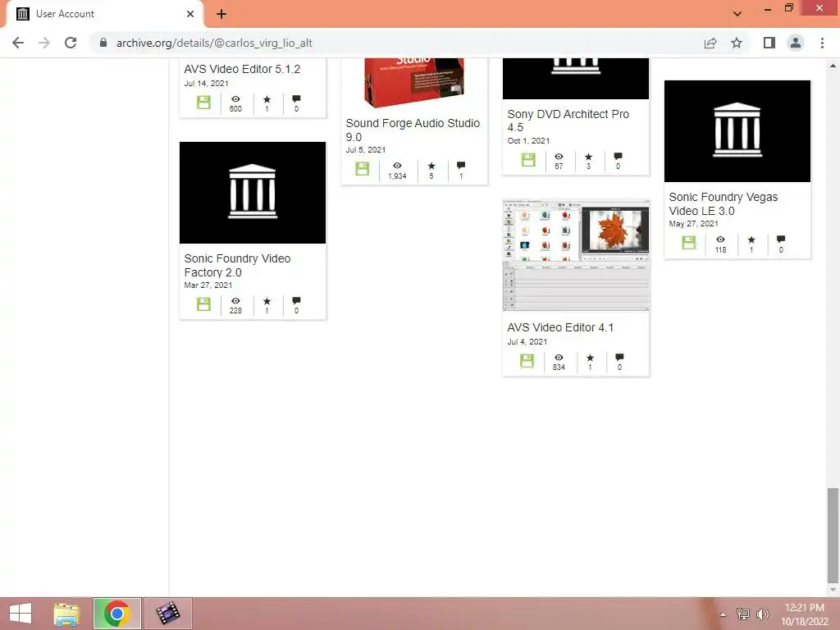840x630 pixels.
Task: Reload the archive.org page
Action: 71,43
